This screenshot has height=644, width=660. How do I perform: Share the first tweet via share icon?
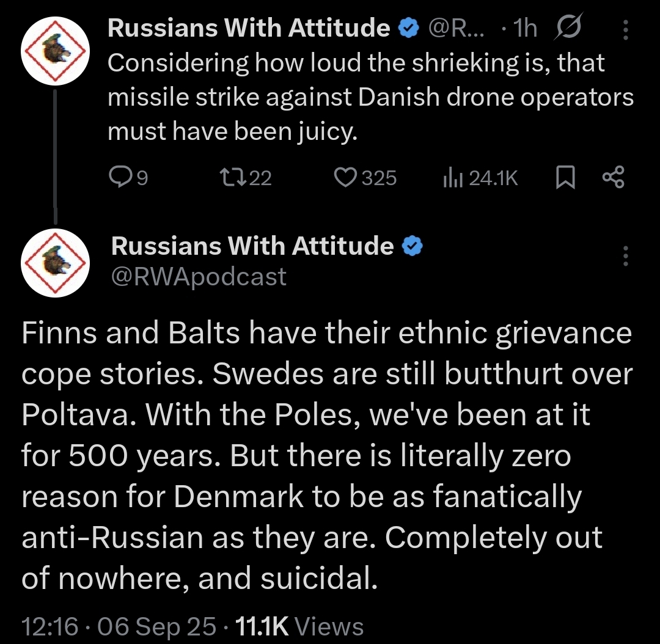pyautogui.click(x=613, y=178)
